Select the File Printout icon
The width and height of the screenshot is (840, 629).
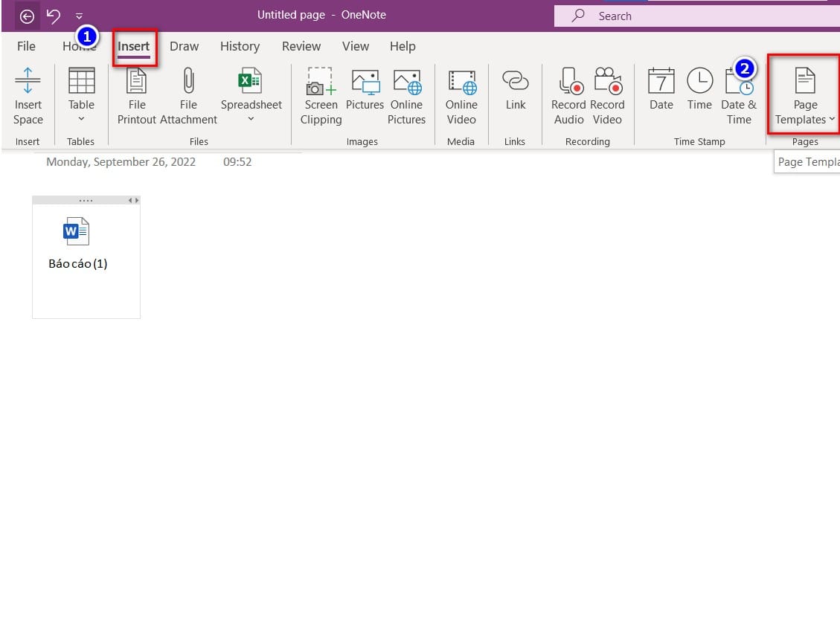coord(137,82)
